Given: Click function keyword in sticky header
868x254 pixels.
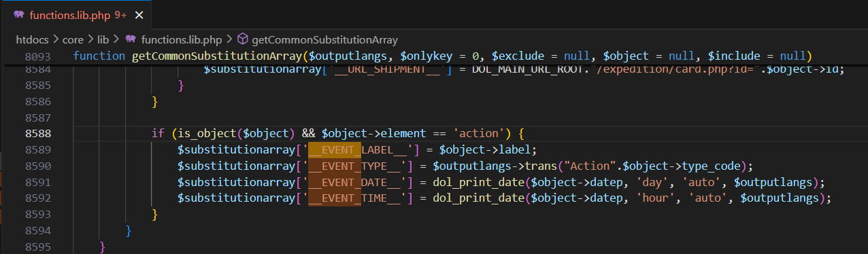Looking at the screenshot, I should [x=99, y=56].
